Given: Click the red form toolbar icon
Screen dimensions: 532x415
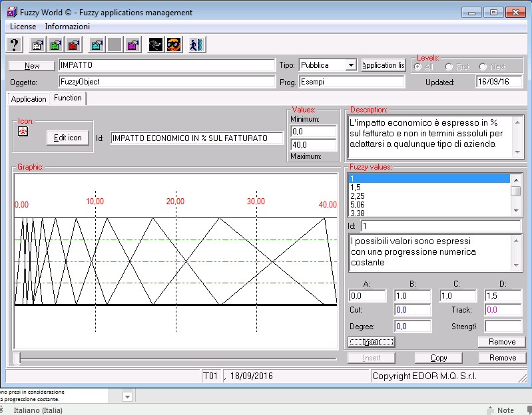Looking at the screenshot, I should [74, 45].
